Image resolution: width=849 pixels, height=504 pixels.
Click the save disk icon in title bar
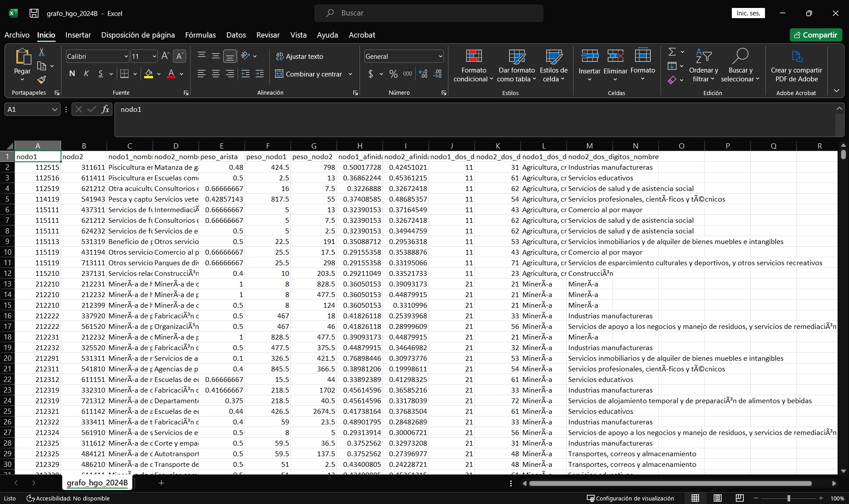(x=34, y=13)
